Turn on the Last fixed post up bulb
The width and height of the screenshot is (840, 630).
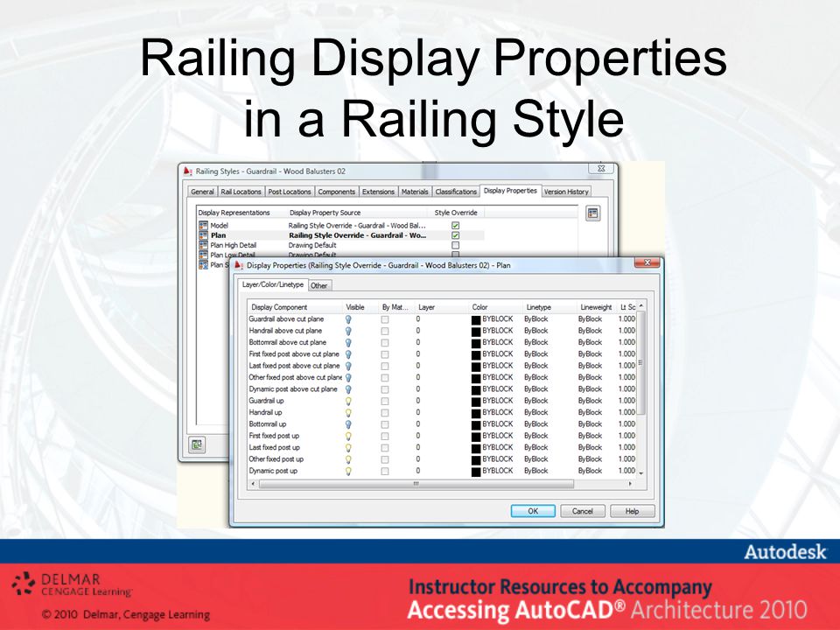348,448
